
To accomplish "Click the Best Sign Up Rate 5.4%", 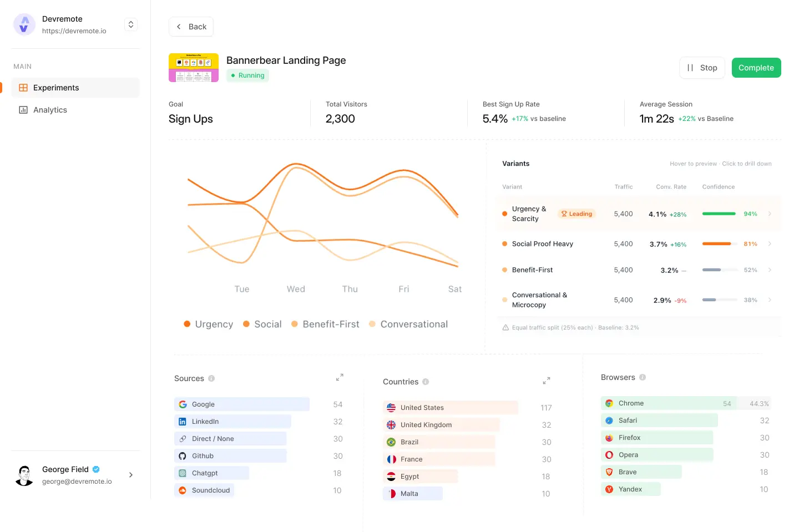I will click(495, 119).
